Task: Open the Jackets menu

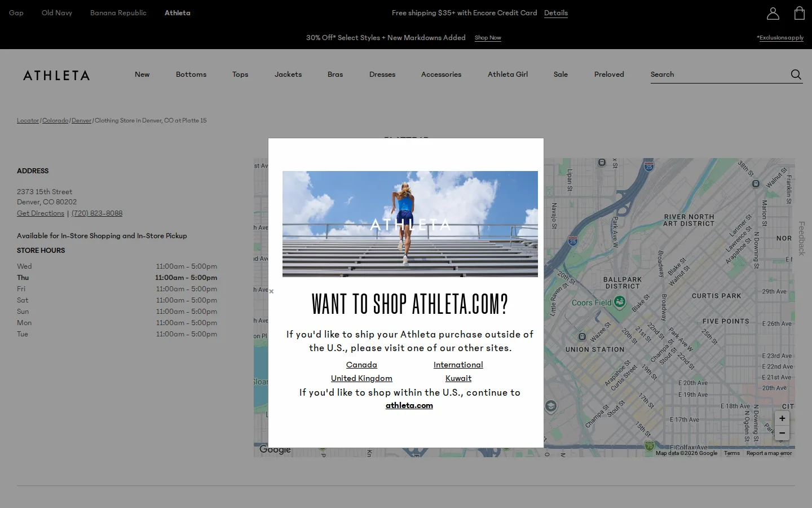Action: point(288,75)
